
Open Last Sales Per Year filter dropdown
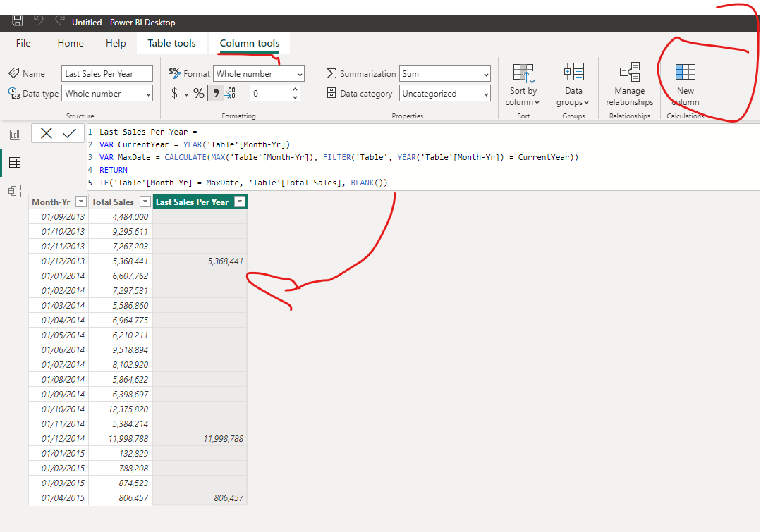tap(240, 202)
